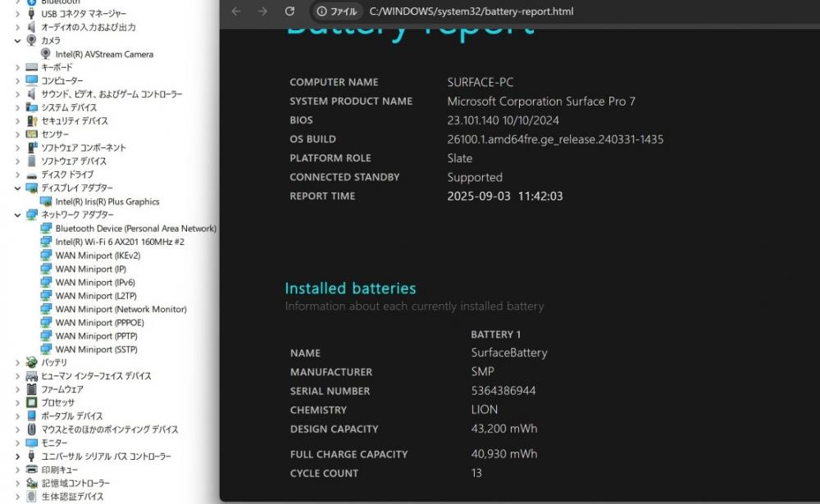Expand the ファームウェア category arrow

(x=17, y=389)
